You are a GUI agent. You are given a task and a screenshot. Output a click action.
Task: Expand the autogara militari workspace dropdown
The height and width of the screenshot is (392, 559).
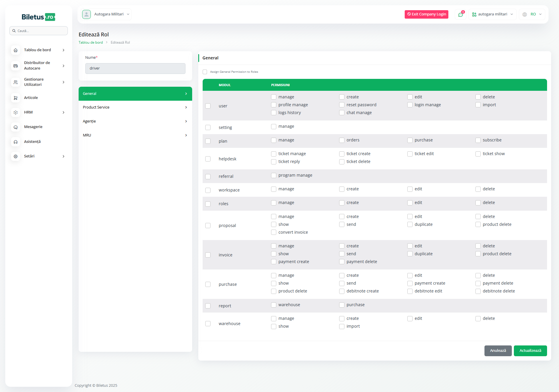click(493, 14)
